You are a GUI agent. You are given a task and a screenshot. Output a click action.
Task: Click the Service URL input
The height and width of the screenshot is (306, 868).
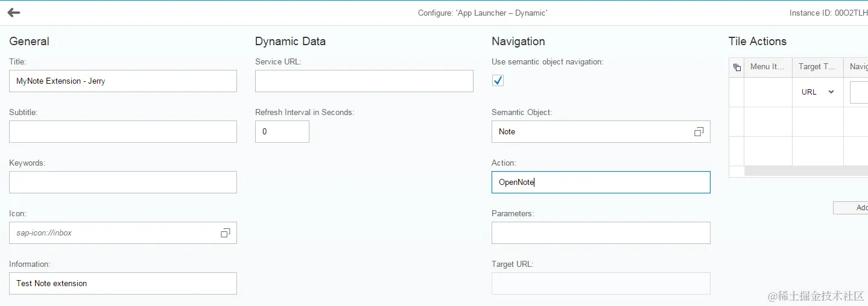(x=364, y=81)
